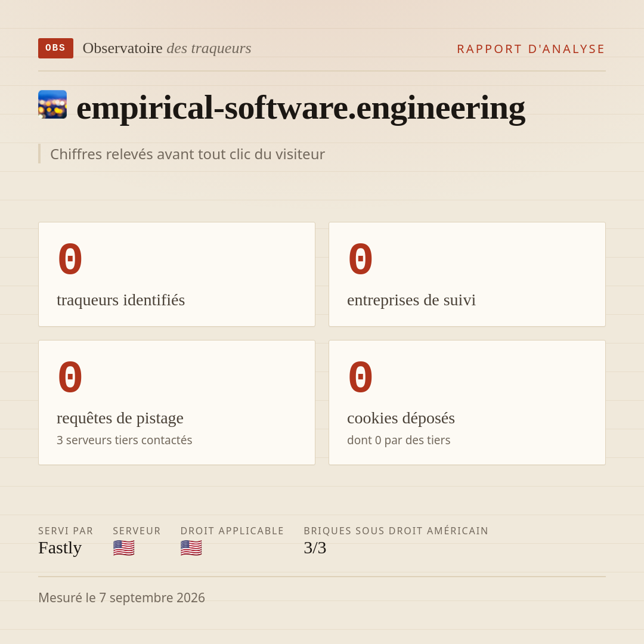The width and height of the screenshot is (644, 644).
Task: Open the traqueurs identifiés card
Action: pos(177,274)
